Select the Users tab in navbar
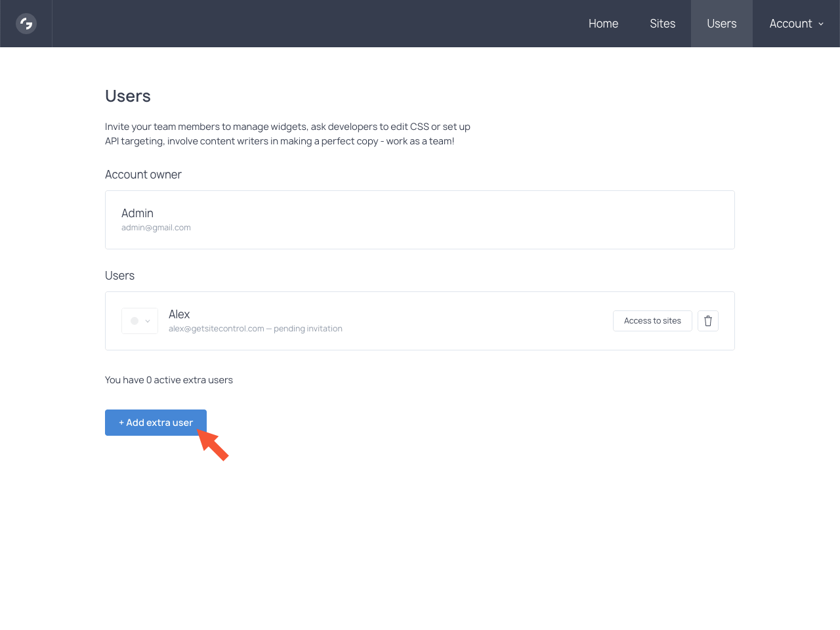The image size is (840, 630). tap(721, 24)
